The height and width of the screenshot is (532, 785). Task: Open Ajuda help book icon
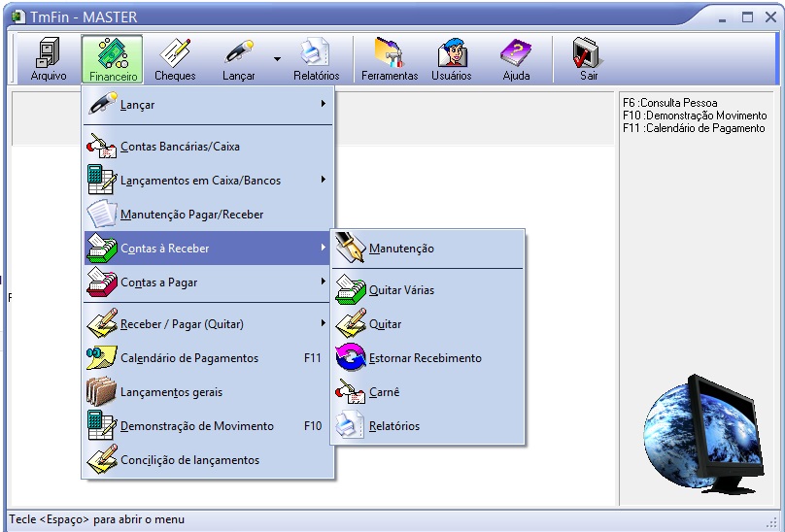(516, 59)
